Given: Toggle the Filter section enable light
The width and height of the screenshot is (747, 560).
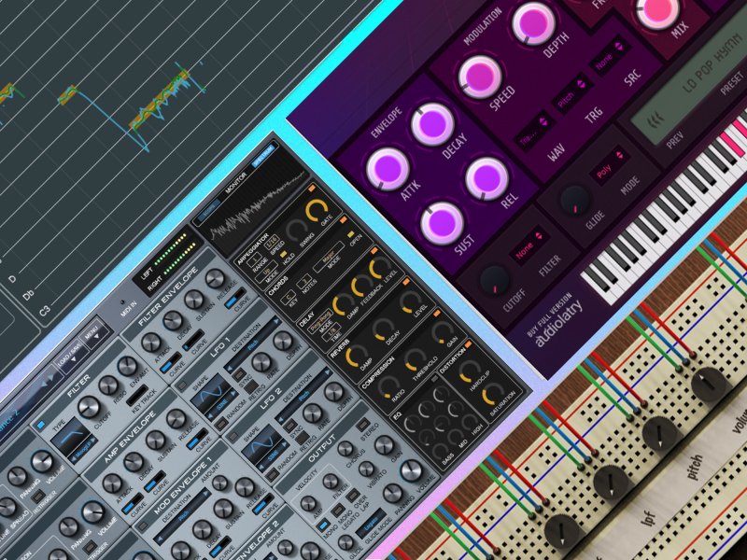Looking at the screenshot, I should click(40, 425).
